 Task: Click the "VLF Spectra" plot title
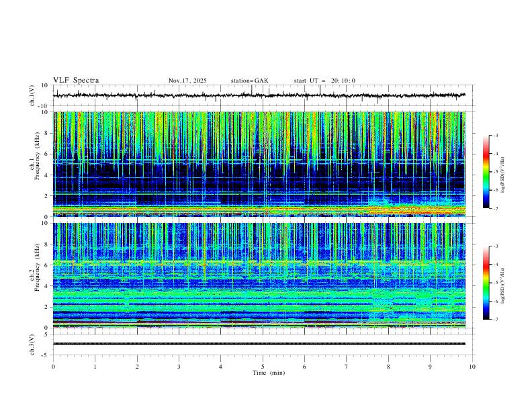76,81
